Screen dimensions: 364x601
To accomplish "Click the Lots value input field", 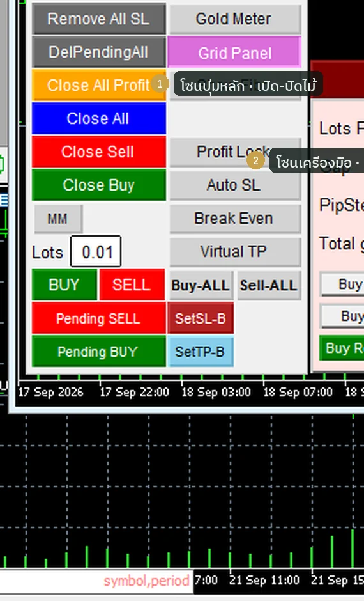I will pos(96,252).
